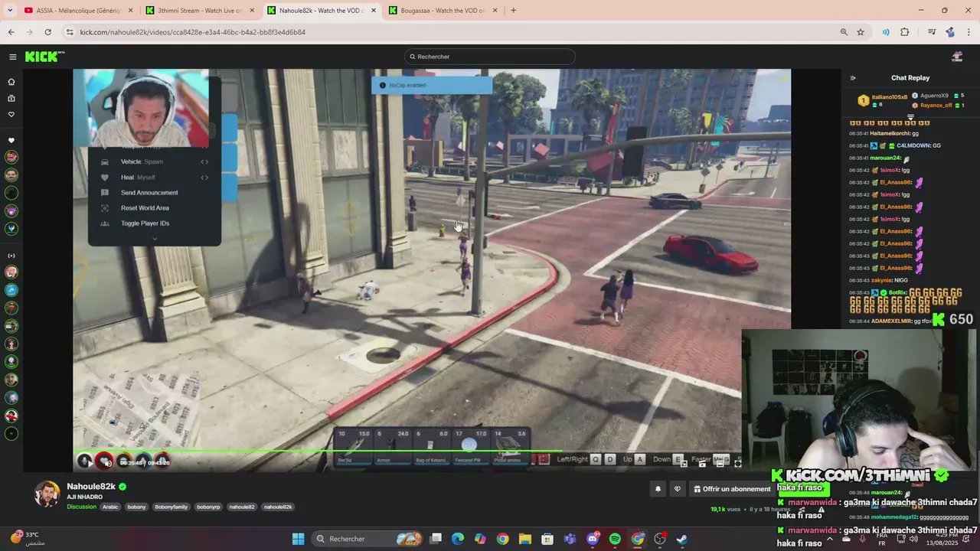Expand leaderboard with the down handle
Image resolution: width=980 pixels, height=551 pixels.
(x=910, y=117)
